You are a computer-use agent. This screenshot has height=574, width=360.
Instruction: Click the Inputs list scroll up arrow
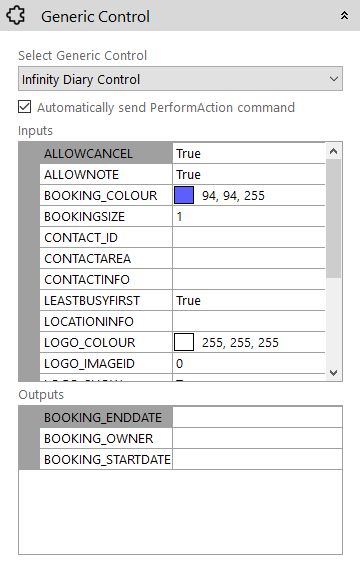(x=333, y=151)
